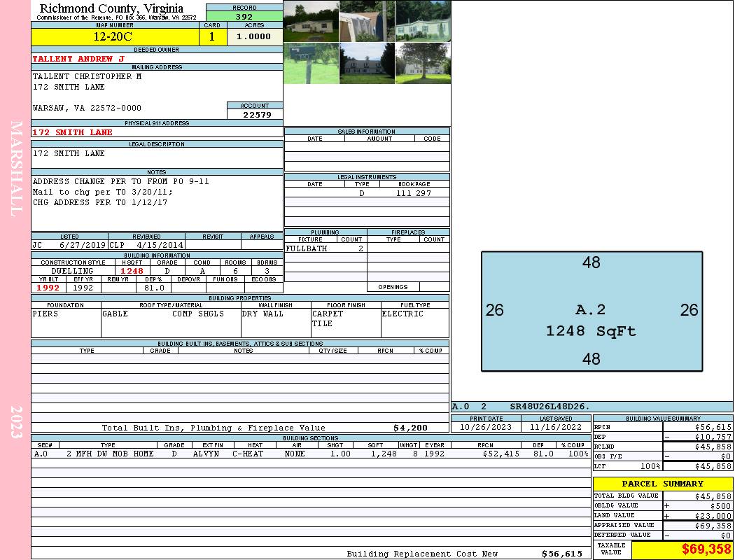The height and width of the screenshot is (560, 735).
Task: Select the photo of house behind large tree
Action: click(x=423, y=64)
